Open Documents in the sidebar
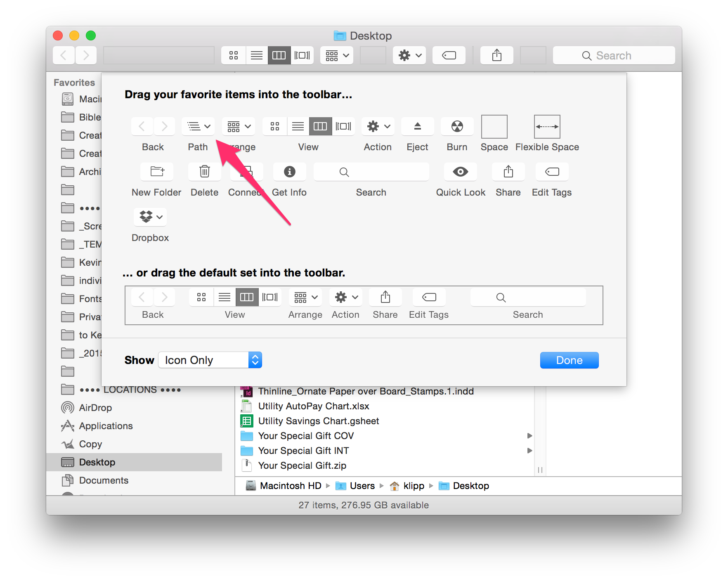 coord(104,480)
